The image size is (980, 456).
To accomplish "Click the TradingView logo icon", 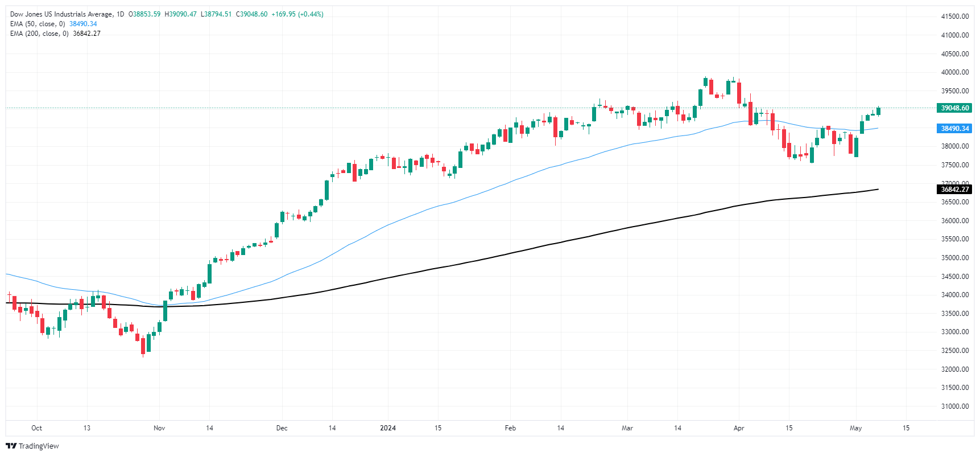I will click(x=11, y=446).
